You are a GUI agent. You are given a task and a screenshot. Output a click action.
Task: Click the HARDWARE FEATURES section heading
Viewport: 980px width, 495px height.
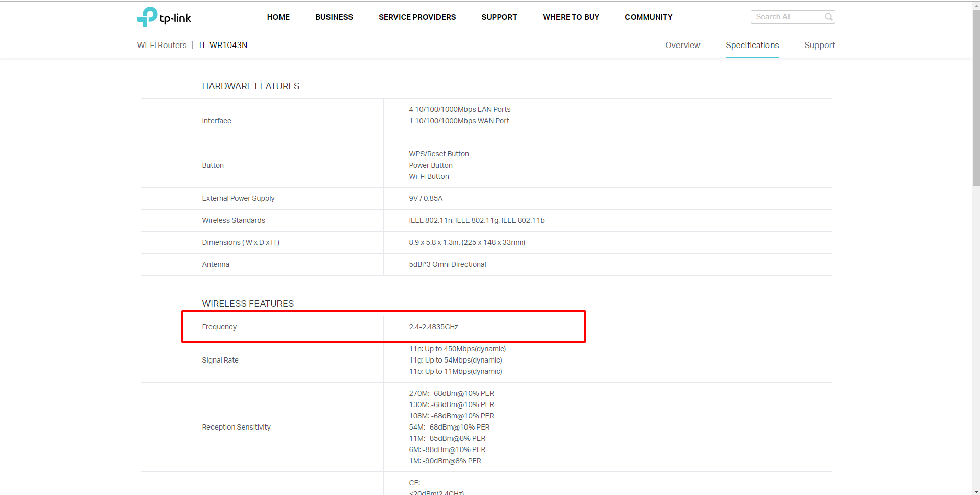250,86
